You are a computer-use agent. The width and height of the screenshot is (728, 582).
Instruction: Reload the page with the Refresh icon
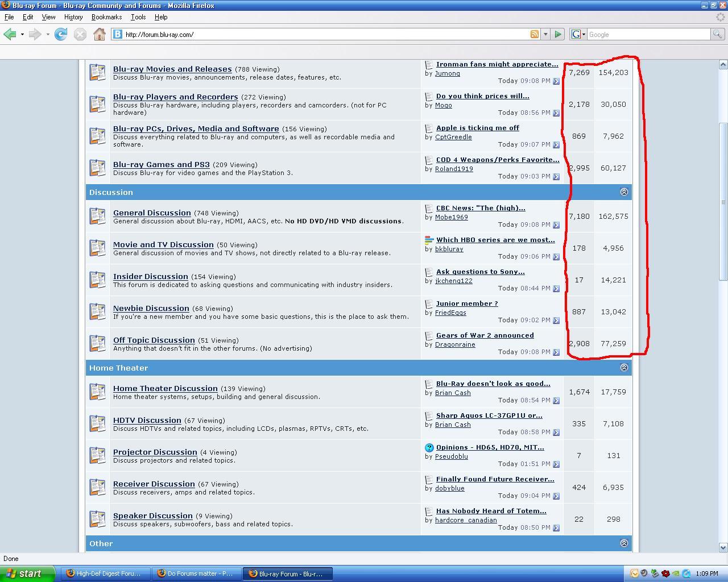pos(61,34)
